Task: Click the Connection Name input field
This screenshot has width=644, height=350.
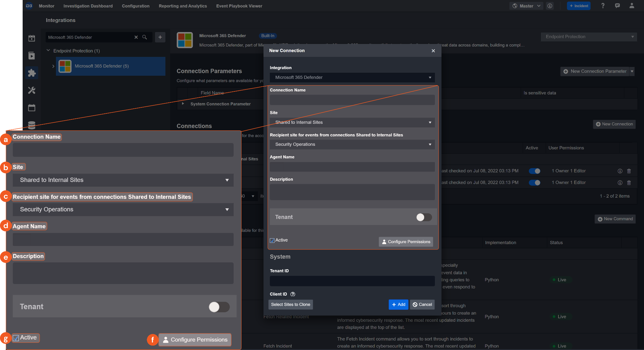Action: click(x=352, y=100)
